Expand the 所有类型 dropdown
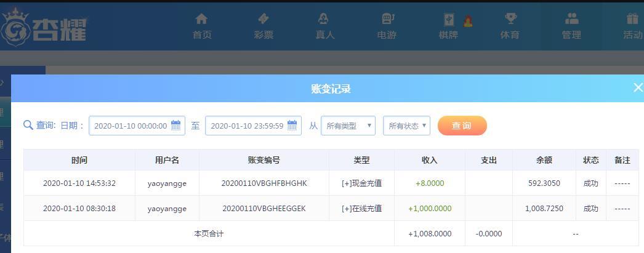Image resolution: width=644 pixels, height=253 pixels. [348, 126]
